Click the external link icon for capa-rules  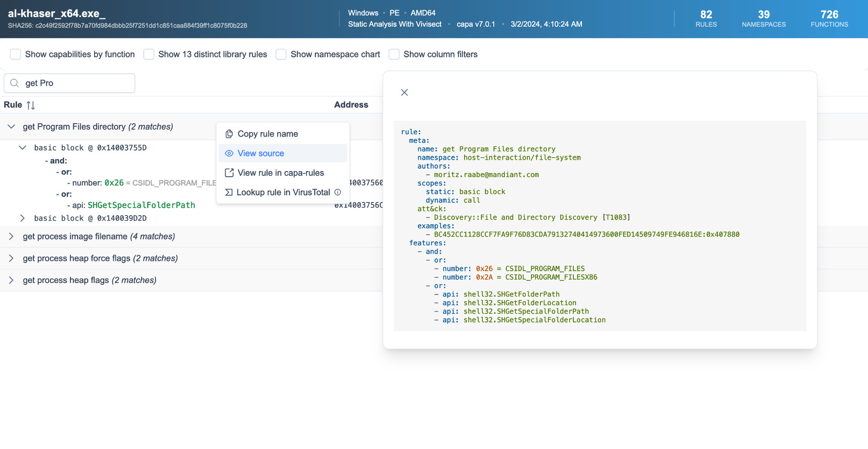click(x=229, y=173)
